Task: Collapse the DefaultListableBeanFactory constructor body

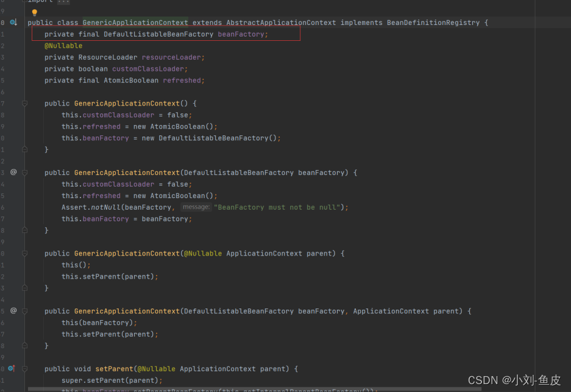Action: pyautogui.click(x=24, y=173)
